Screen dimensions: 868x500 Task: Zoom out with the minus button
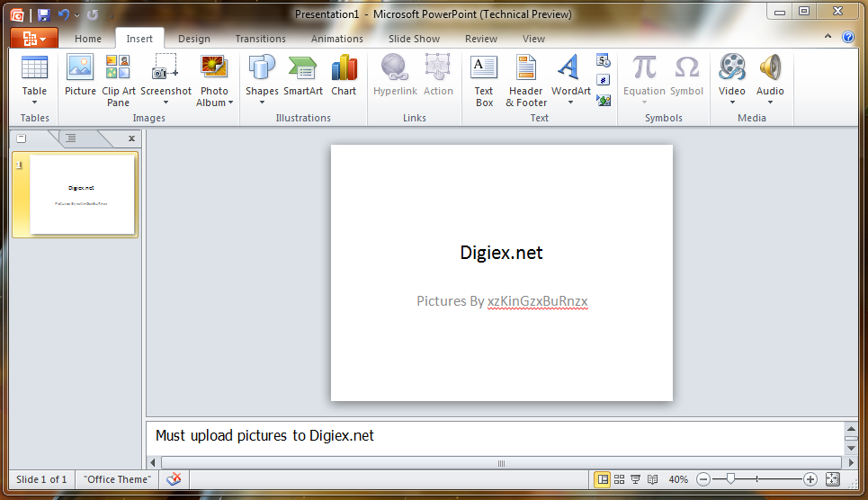tap(703, 479)
